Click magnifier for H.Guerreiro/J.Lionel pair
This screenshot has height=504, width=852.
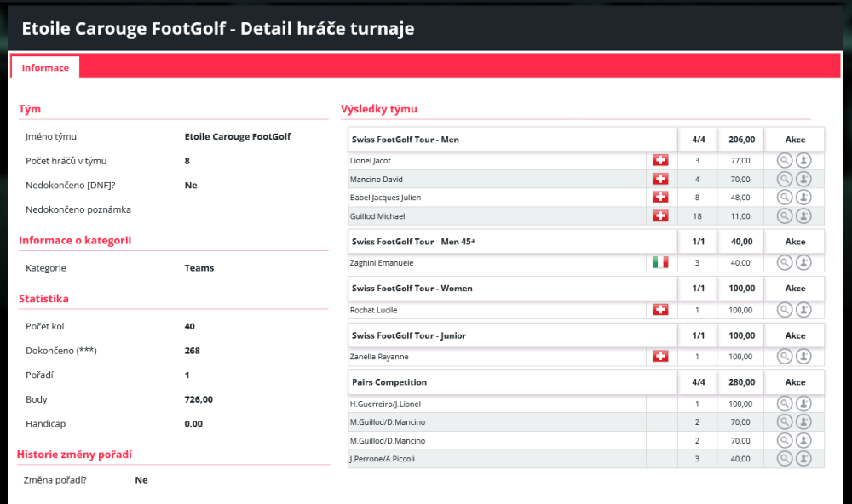pyautogui.click(x=785, y=404)
